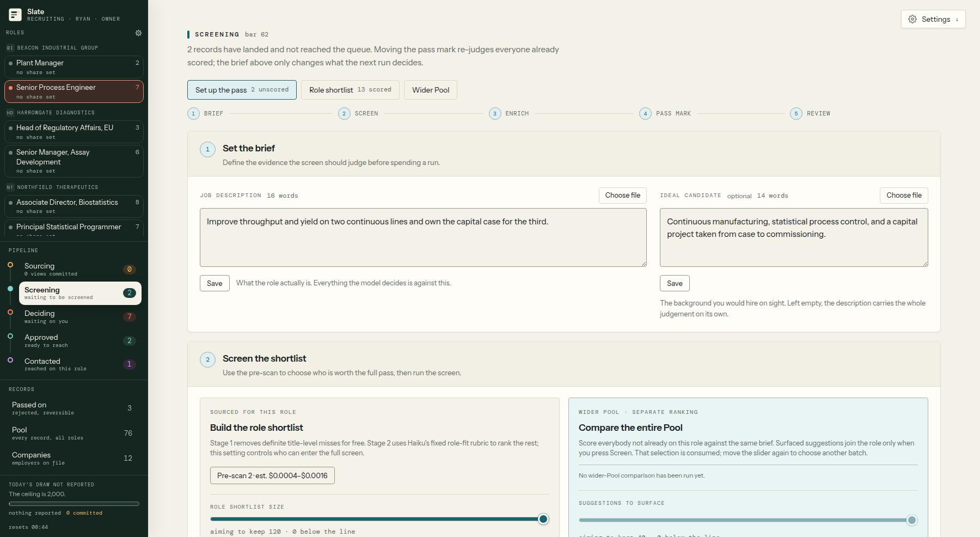Open Approved pipeline stage
Image resolution: width=980 pixels, height=537 pixels.
point(80,340)
